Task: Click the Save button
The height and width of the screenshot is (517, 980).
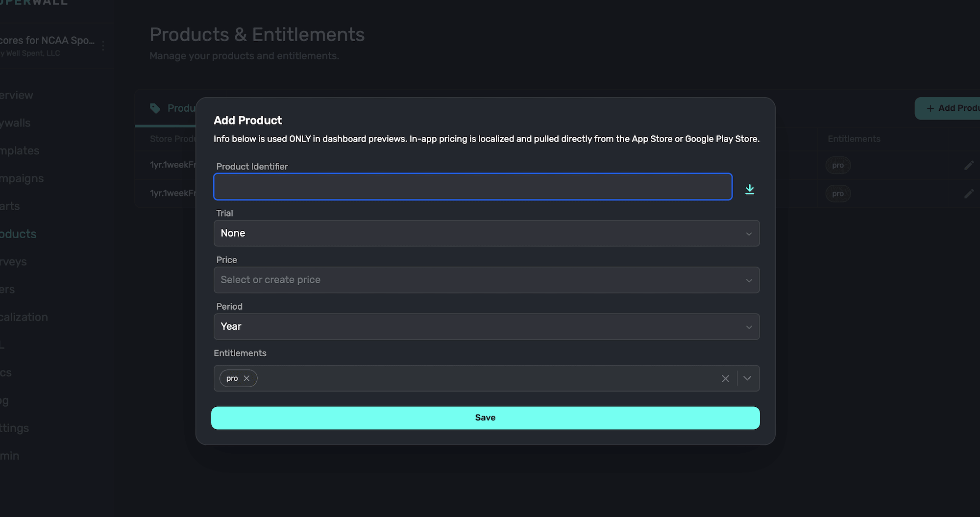Action: click(485, 418)
